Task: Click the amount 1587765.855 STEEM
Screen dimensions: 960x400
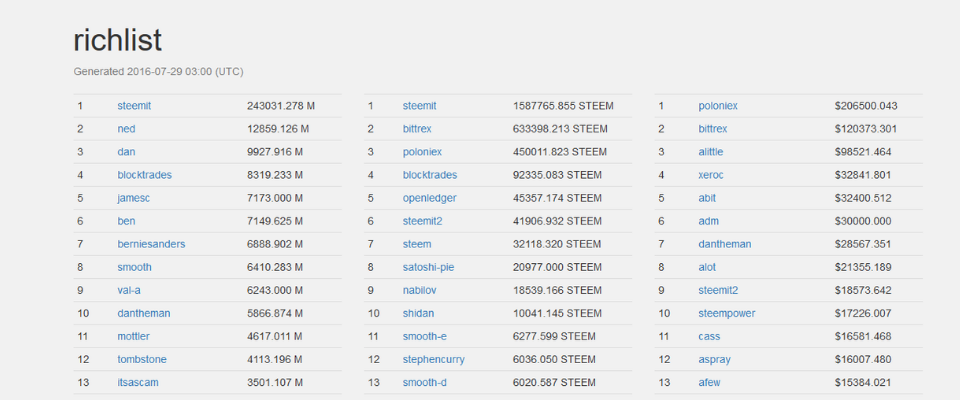Action: [563, 106]
